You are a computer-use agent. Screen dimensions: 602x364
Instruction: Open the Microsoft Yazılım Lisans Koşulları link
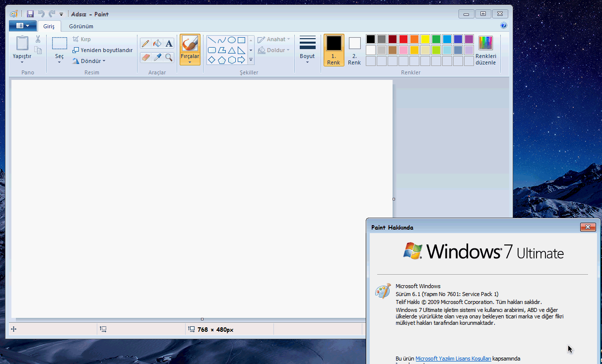[453, 359]
